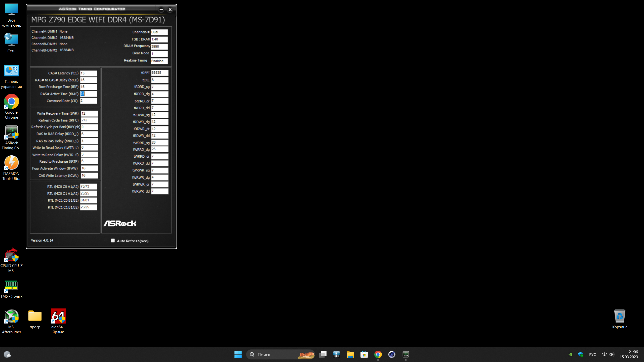644x362 pixels.
Task: Click the Windows Start button
Action: [238, 354]
